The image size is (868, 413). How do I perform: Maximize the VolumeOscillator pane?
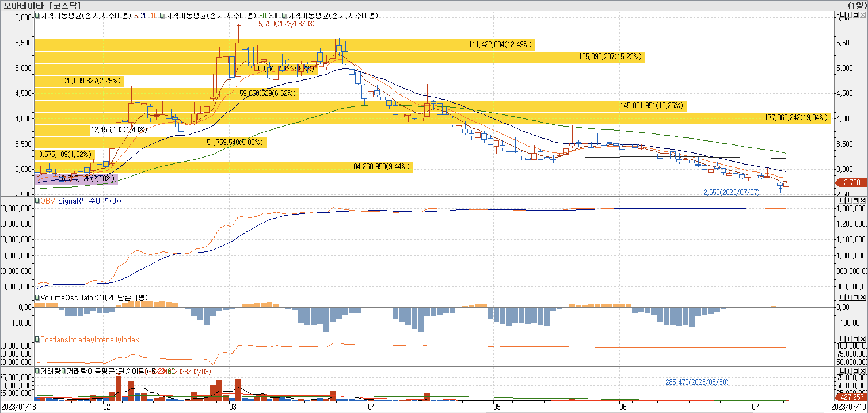coord(856,297)
